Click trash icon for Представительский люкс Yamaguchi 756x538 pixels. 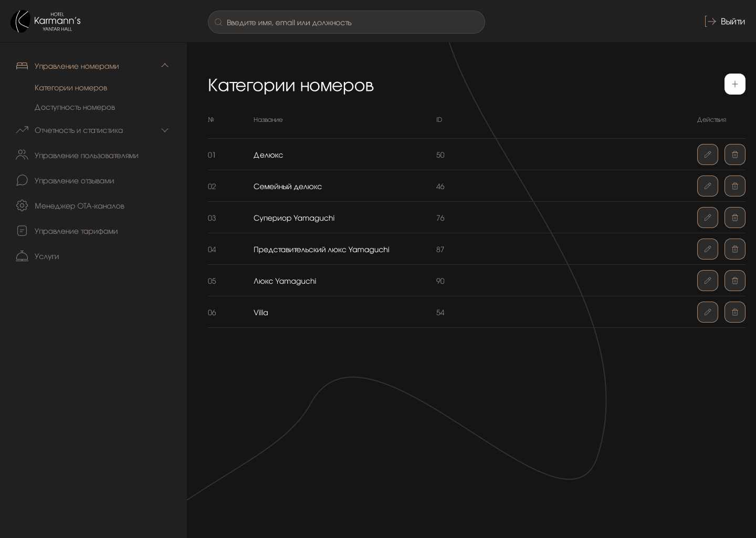734,249
